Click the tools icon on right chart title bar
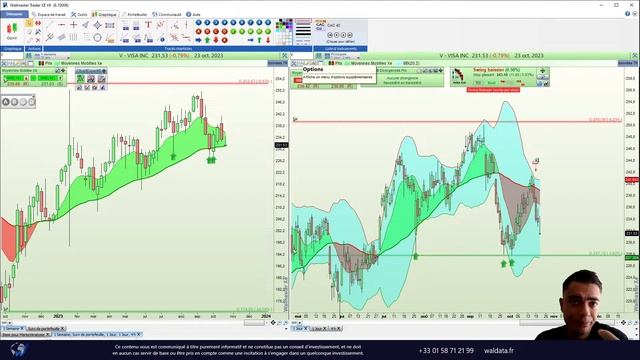The width and height of the screenshot is (640, 360). tap(635, 56)
